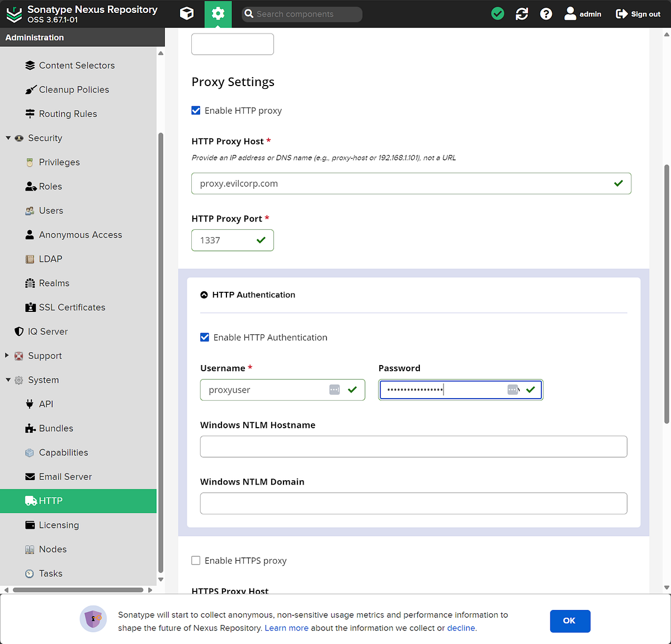The height and width of the screenshot is (644, 671).
Task: Collapse the HTTP Authentication panel
Action: click(x=204, y=295)
